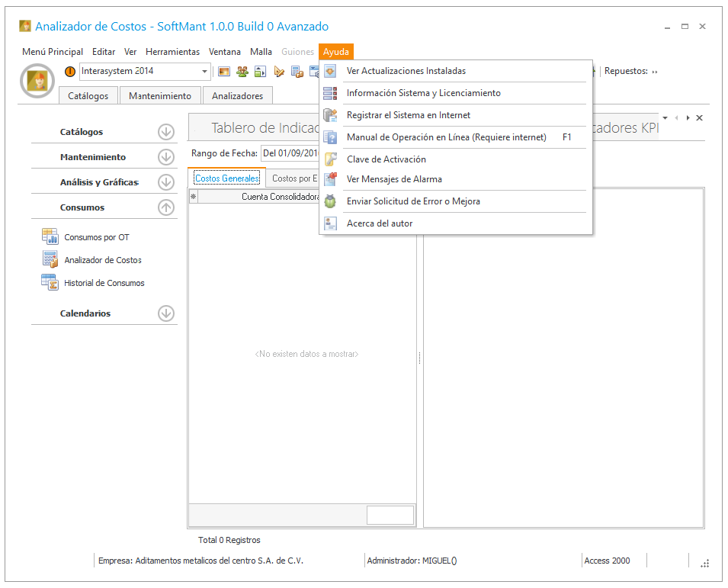Open the Herramientas menu
Viewport: 728px width, 588px height.
172,52
